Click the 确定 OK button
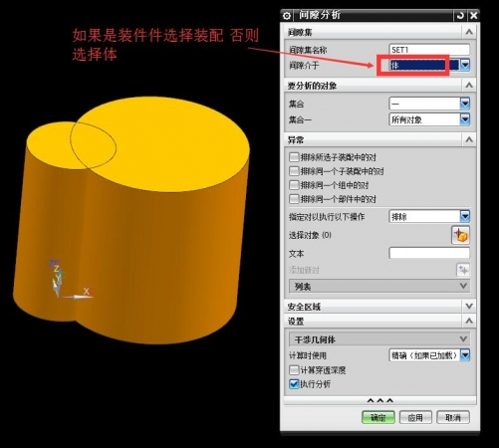The width and height of the screenshot is (499, 448). [x=378, y=417]
